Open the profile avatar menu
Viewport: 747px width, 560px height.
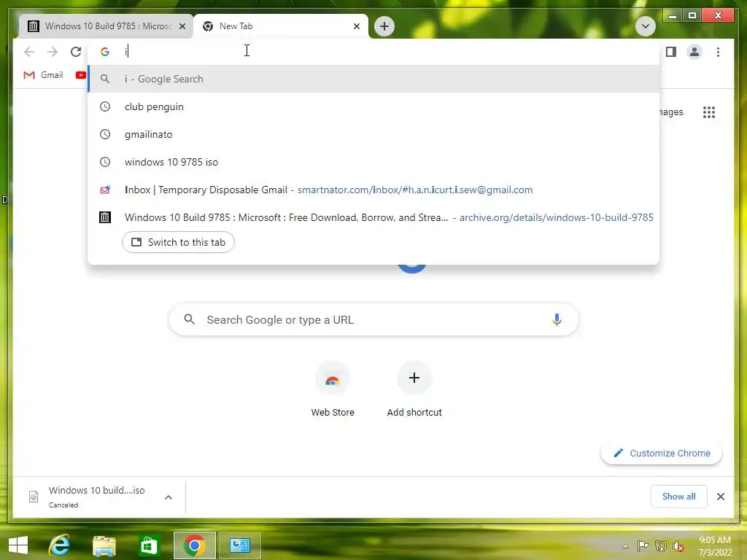click(x=694, y=52)
